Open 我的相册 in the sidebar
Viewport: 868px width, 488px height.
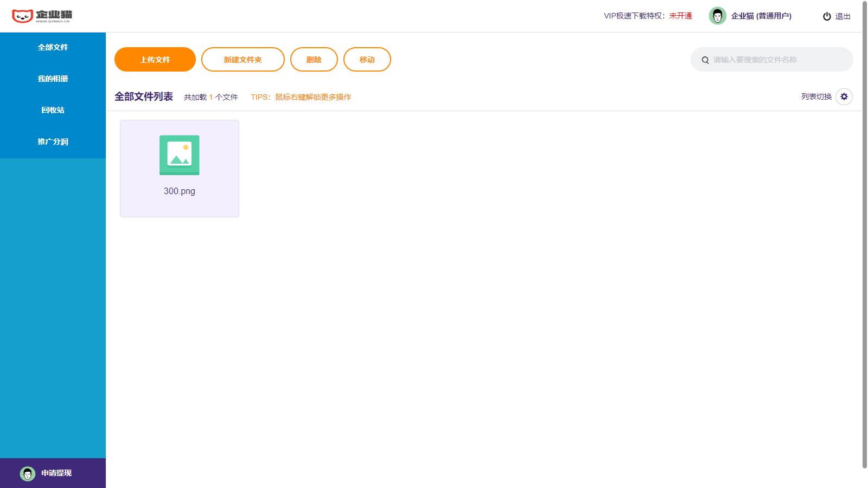point(53,79)
